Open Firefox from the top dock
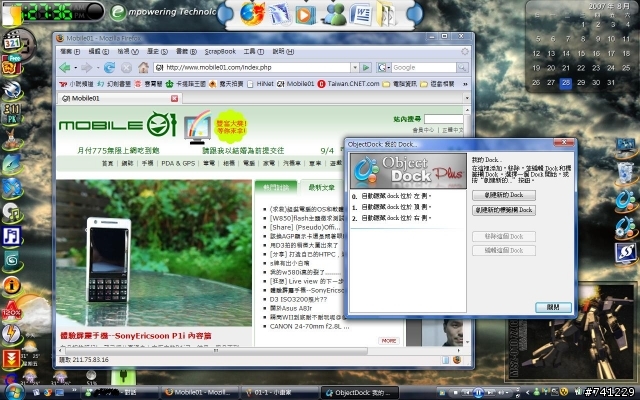This screenshot has height=400, width=640. click(x=252, y=13)
